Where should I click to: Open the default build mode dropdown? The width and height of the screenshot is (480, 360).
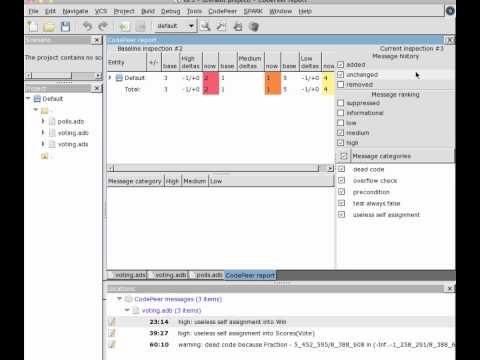pyautogui.click(x=174, y=26)
